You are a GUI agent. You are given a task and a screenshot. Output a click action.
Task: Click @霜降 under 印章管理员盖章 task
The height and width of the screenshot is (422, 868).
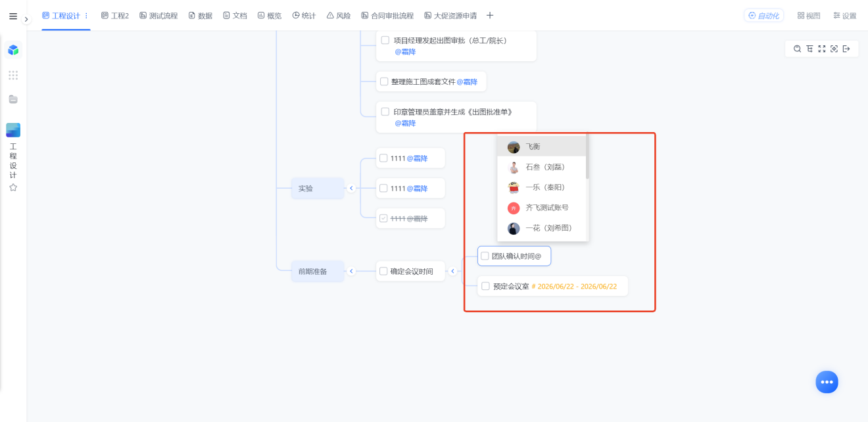(x=405, y=123)
